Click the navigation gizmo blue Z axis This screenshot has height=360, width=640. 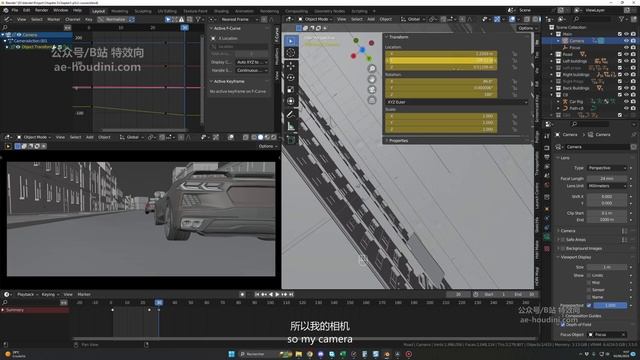[x=362, y=50]
